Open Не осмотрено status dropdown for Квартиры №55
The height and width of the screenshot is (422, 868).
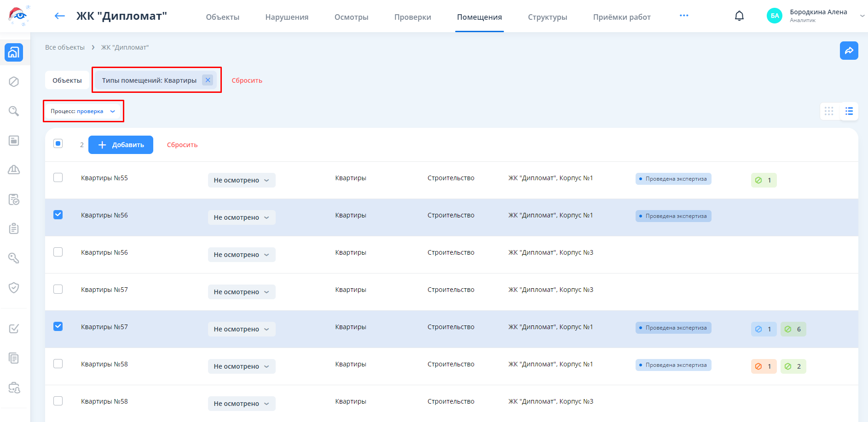[x=241, y=180]
